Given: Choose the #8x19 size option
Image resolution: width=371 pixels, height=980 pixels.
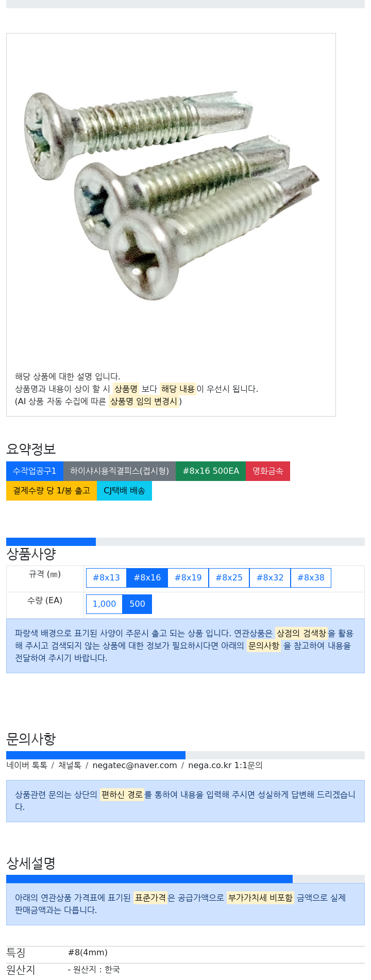Looking at the screenshot, I should (188, 578).
